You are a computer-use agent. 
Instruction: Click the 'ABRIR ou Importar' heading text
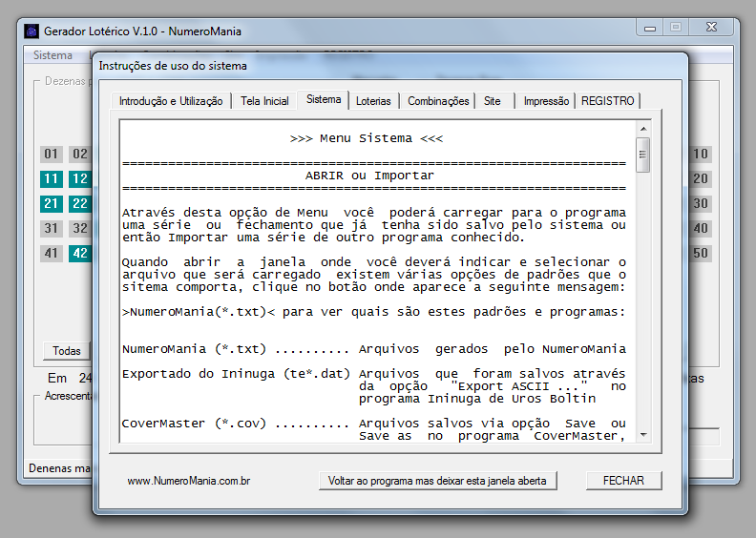click(369, 176)
